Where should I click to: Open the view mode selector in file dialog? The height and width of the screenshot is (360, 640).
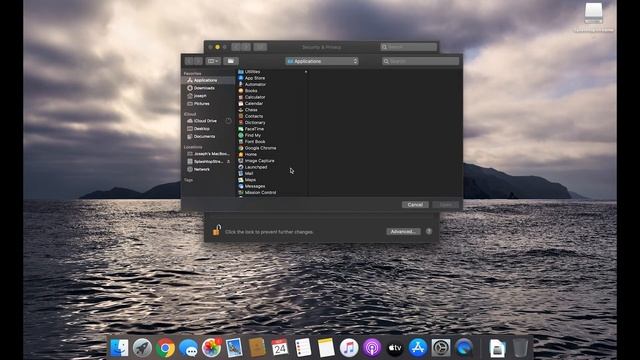[213, 61]
